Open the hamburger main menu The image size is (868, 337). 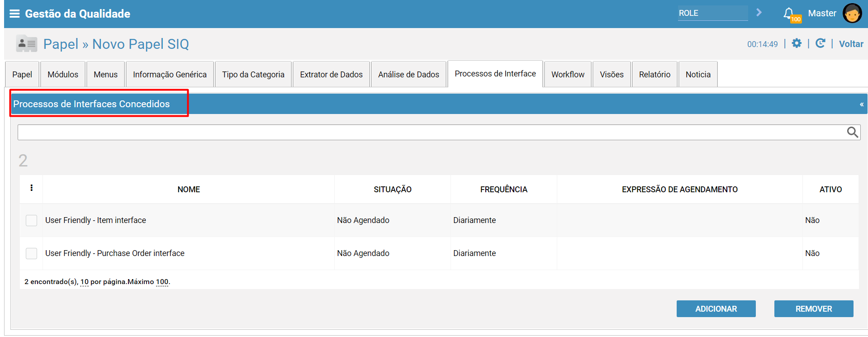click(x=14, y=14)
